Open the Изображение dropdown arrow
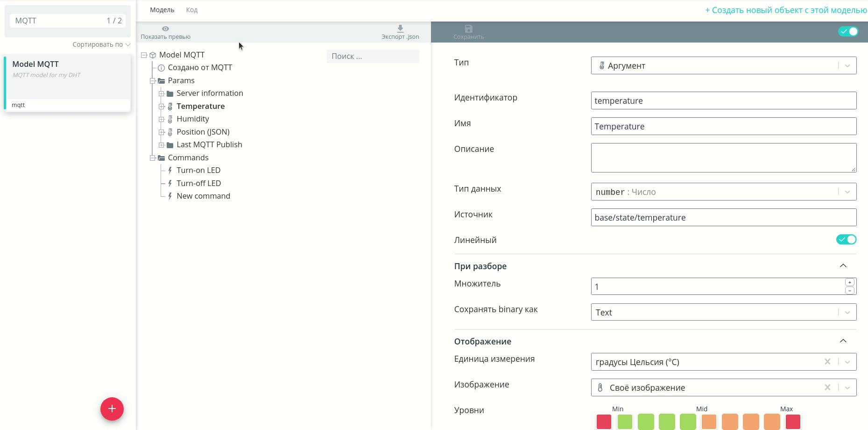The height and width of the screenshot is (430, 868). [x=847, y=387]
